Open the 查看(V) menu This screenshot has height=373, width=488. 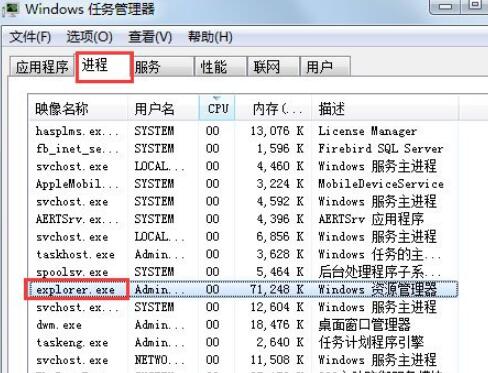click(150, 37)
